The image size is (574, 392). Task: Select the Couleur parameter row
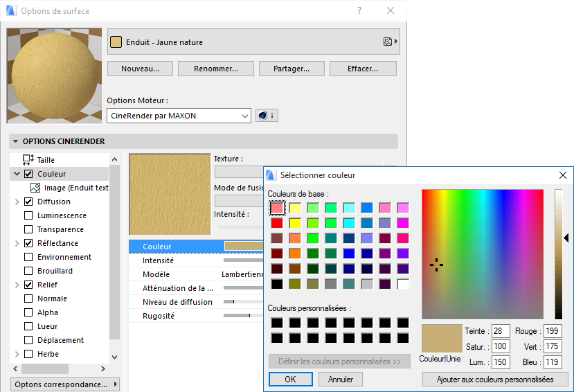coord(196,247)
